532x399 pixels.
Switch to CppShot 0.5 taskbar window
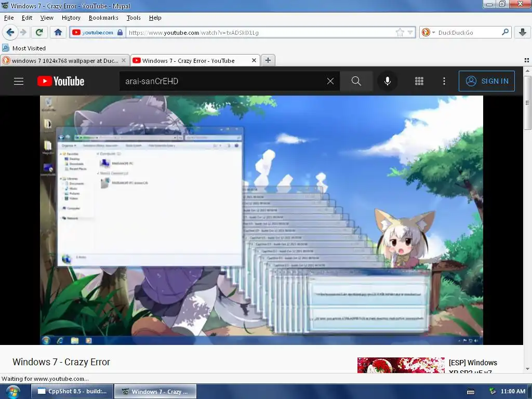tap(72, 391)
